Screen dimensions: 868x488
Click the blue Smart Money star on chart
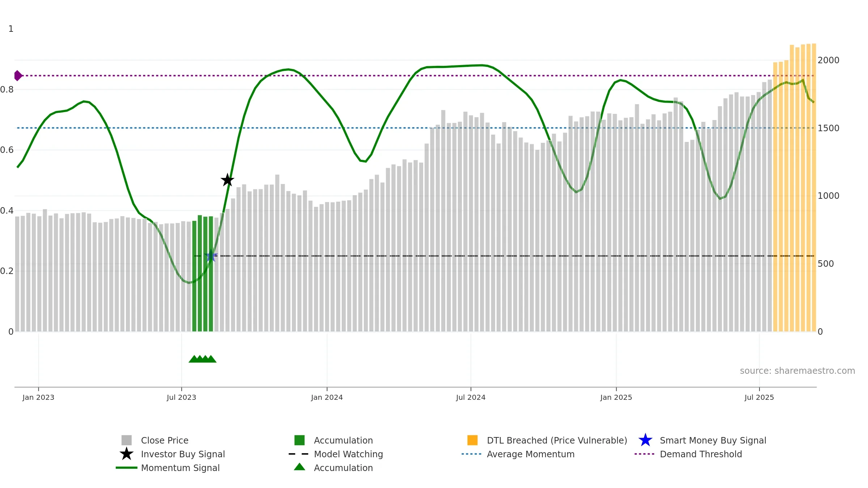point(211,256)
